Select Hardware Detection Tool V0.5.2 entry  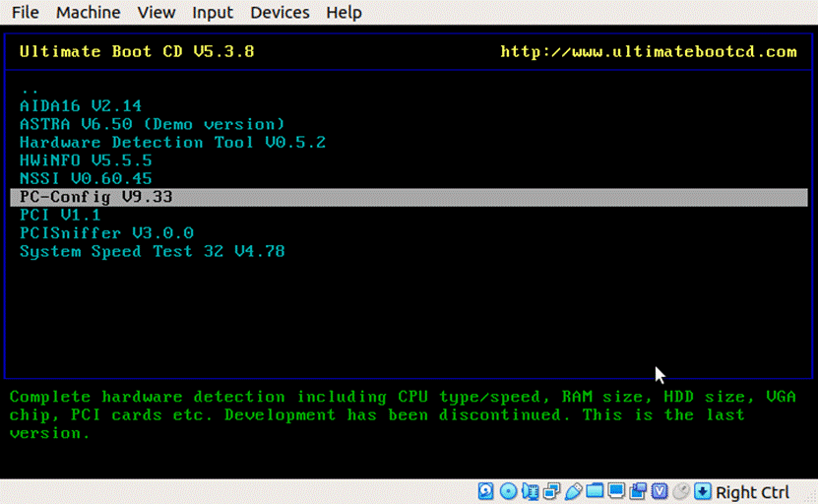[x=172, y=143]
